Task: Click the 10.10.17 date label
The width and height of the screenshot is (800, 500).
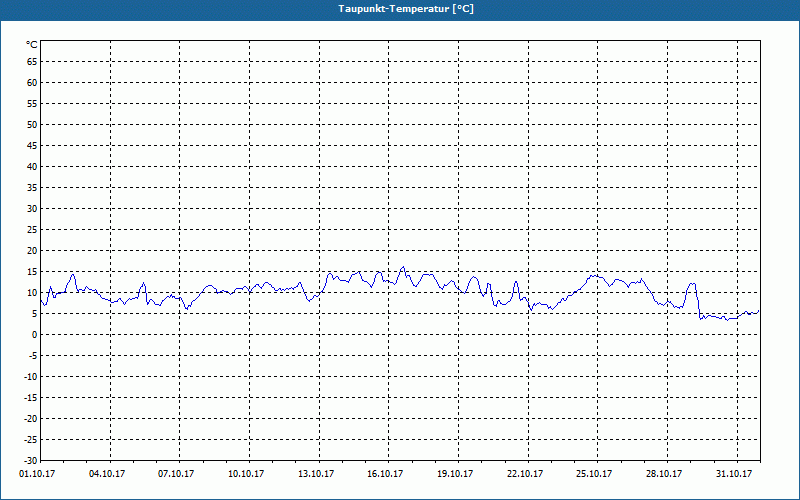Action: tap(246, 474)
